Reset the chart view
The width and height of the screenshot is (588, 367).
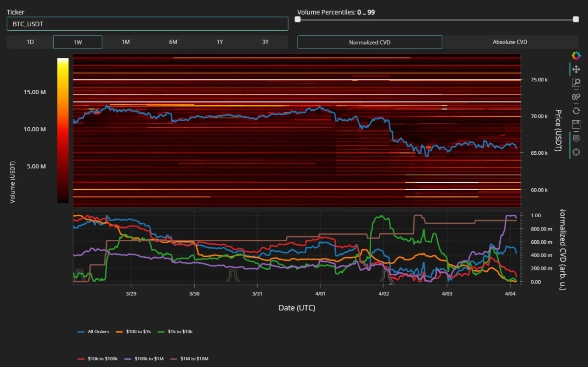[x=576, y=111]
